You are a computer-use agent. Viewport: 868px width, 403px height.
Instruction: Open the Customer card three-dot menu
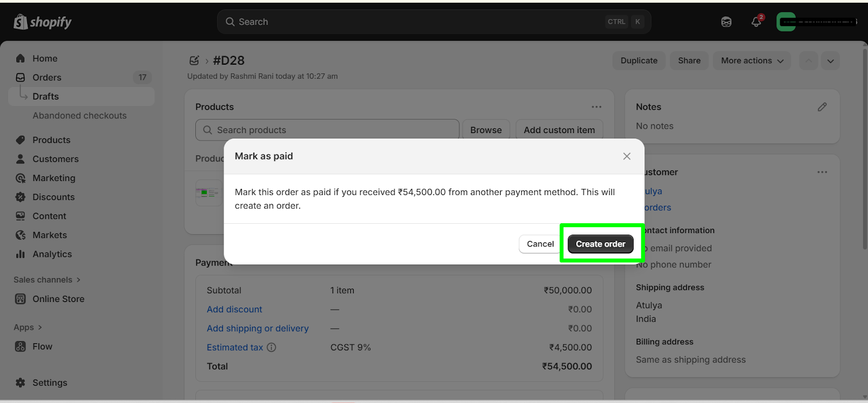(x=822, y=172)
